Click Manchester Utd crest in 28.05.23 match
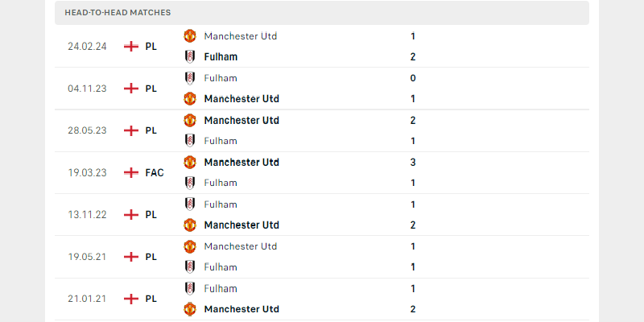 (190, 120)
